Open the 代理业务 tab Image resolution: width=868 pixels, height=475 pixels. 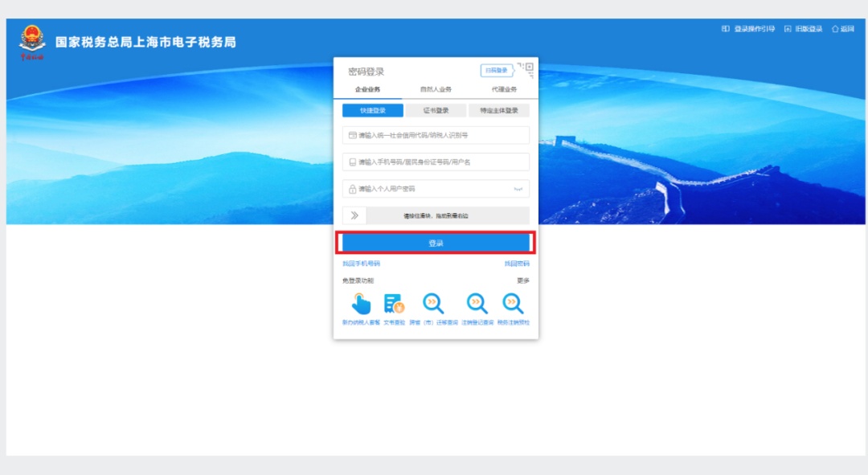(x=504, y=89)
